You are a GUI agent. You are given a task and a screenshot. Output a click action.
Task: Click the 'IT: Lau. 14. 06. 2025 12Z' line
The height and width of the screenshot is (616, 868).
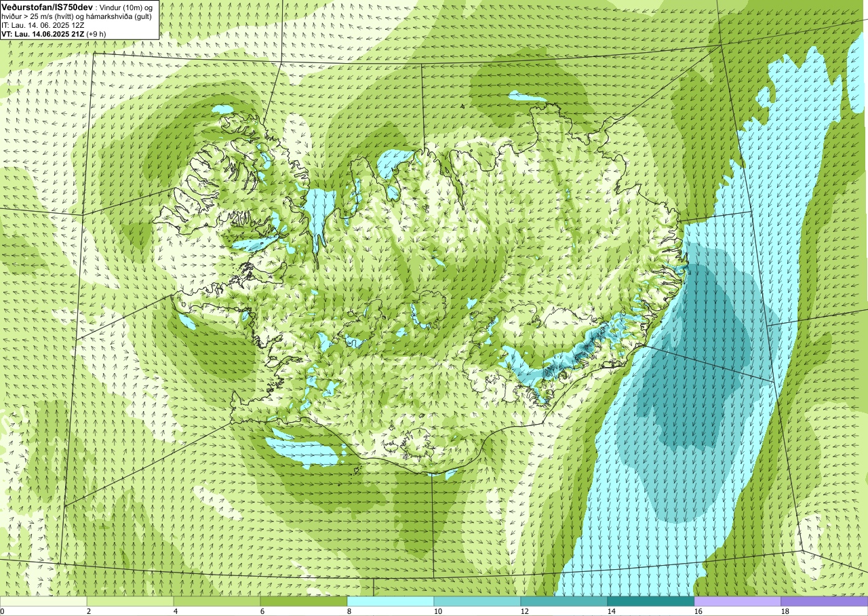[x=42, y=25]
